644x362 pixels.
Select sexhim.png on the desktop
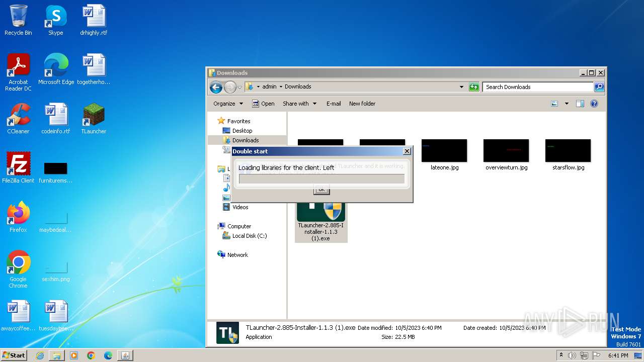[x=56, y=270]
